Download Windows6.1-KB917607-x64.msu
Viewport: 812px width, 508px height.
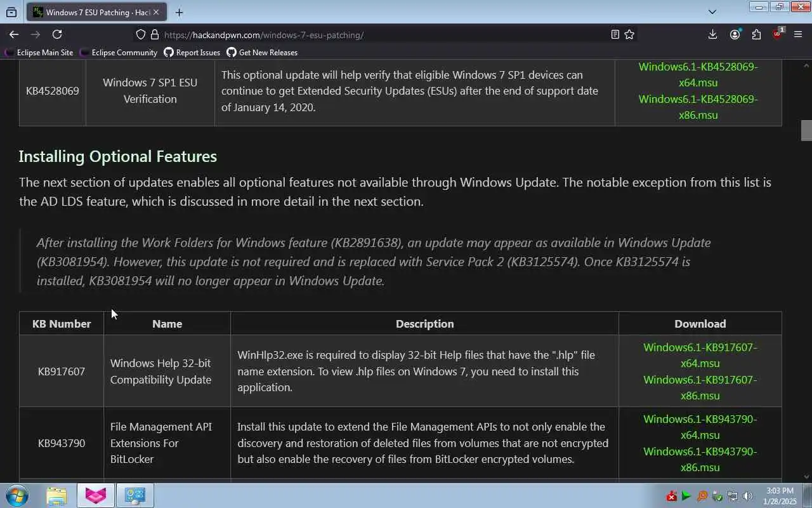pos(700,355)
